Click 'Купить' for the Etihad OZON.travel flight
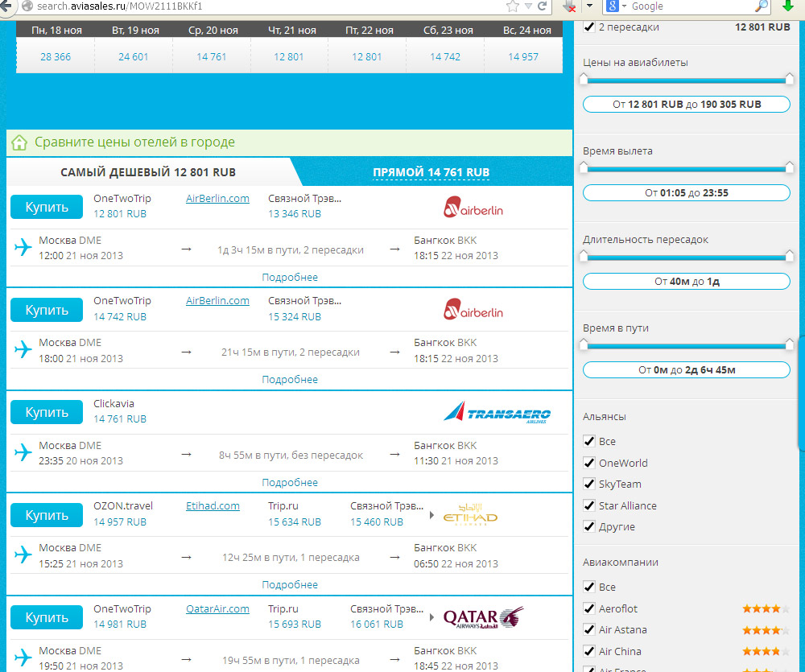Screen dimensions: 805x672 tap(47, 515)
